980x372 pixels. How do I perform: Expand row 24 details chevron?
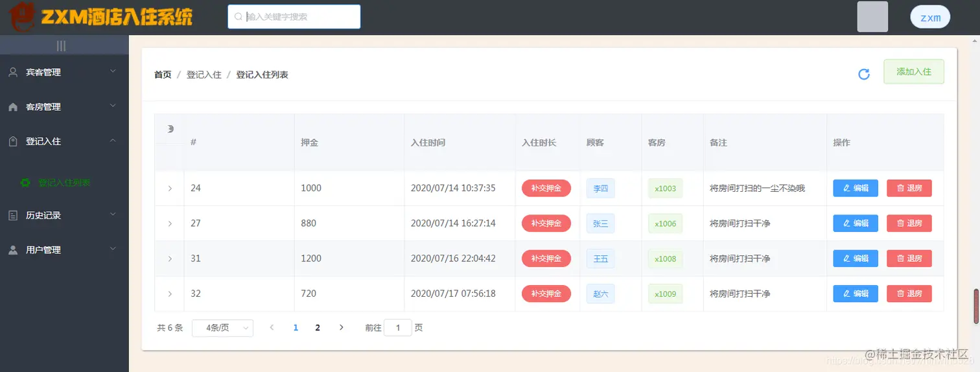[x=170, y=188]
